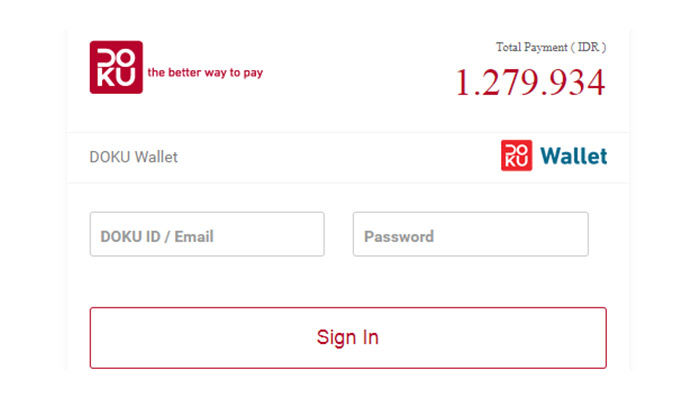Click the large red DOKU logo
This screenshot has width=700, height=400.
[116, 67]
